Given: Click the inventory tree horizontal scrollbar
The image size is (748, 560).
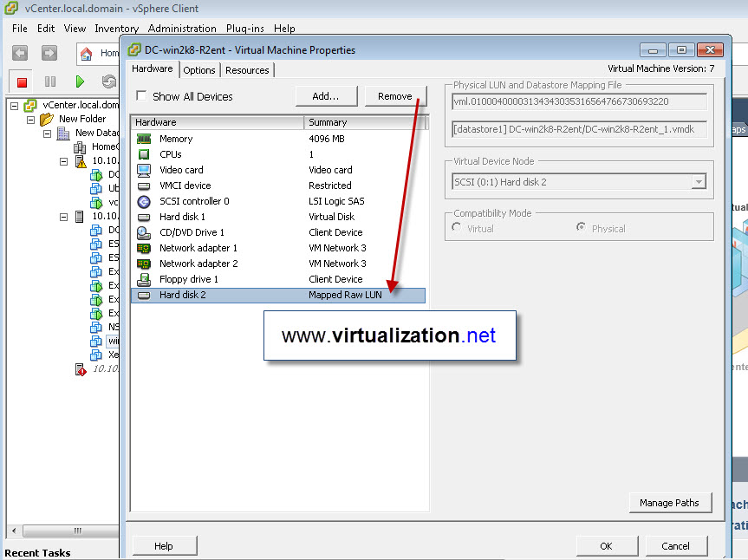Looking at the screenshot, I should point(70,531).
